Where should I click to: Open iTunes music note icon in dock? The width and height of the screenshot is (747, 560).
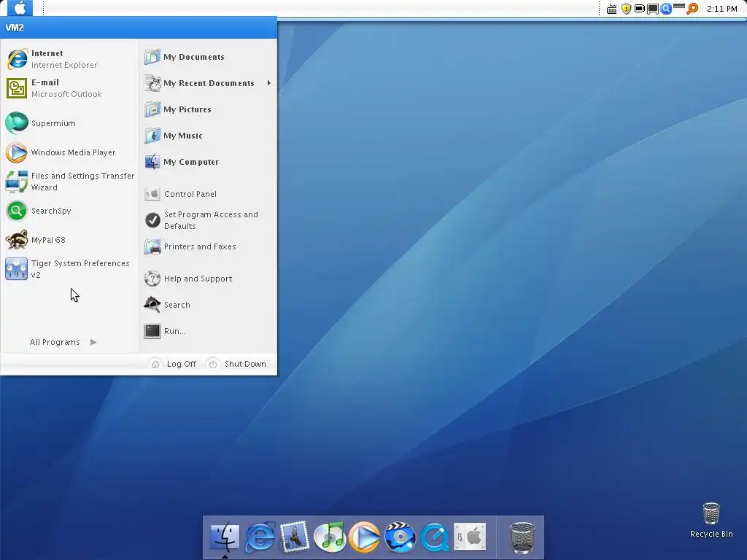330,537
